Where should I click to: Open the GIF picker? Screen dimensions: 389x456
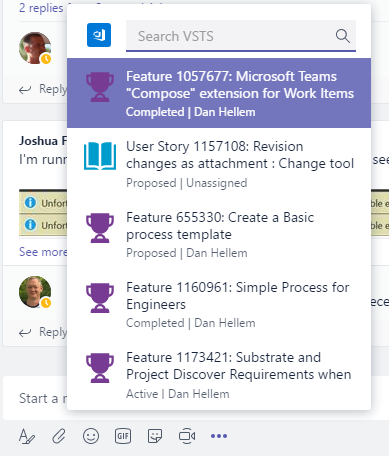click(x=123, y=436)
